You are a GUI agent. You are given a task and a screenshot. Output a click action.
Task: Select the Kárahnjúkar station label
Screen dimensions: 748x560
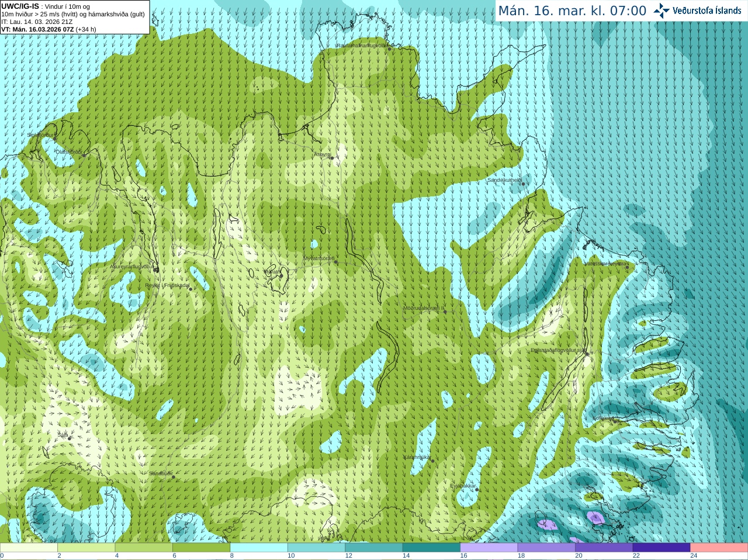pos(417,457)
